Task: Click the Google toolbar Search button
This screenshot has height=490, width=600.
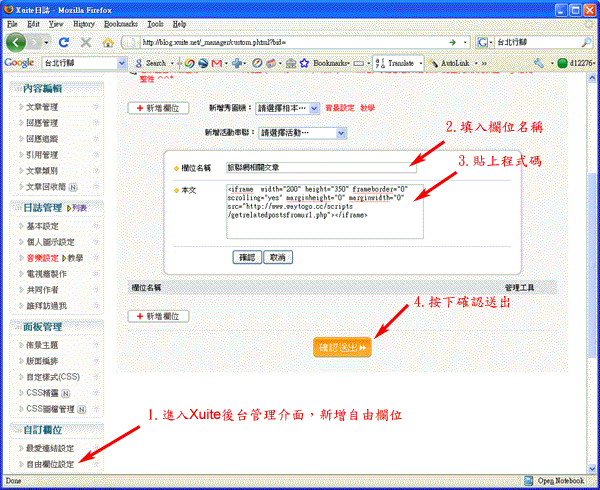Action: (150, 63)
